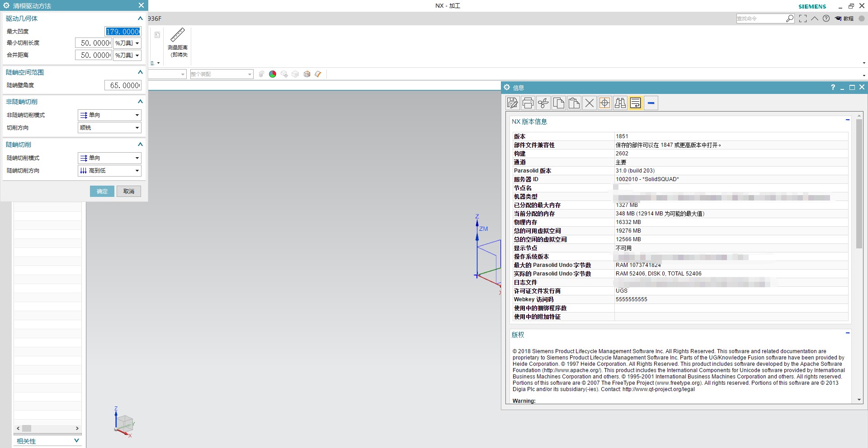This screenshot has width=868, height=448.
Task: Click the Webkey 访问码 value 5555555555
Action: [632, 299]
